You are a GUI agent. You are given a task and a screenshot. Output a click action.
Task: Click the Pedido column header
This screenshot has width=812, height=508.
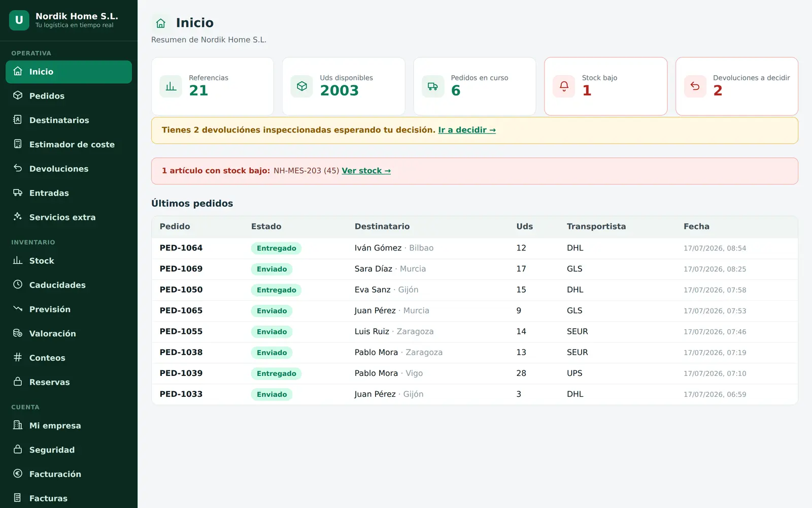[x=175, y=227]
